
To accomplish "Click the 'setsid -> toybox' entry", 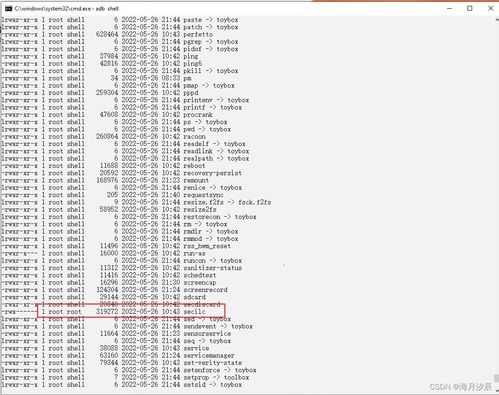I will tap(213, 385).
